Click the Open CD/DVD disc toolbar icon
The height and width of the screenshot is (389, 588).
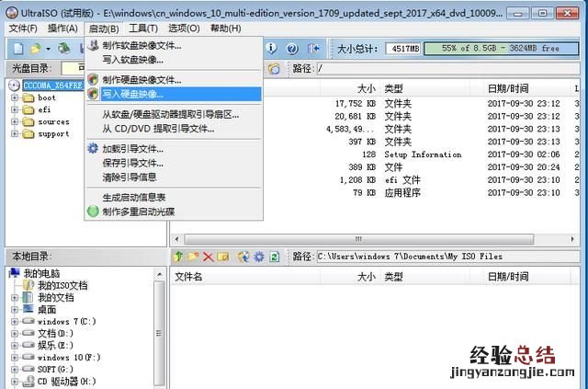point(64,49)
